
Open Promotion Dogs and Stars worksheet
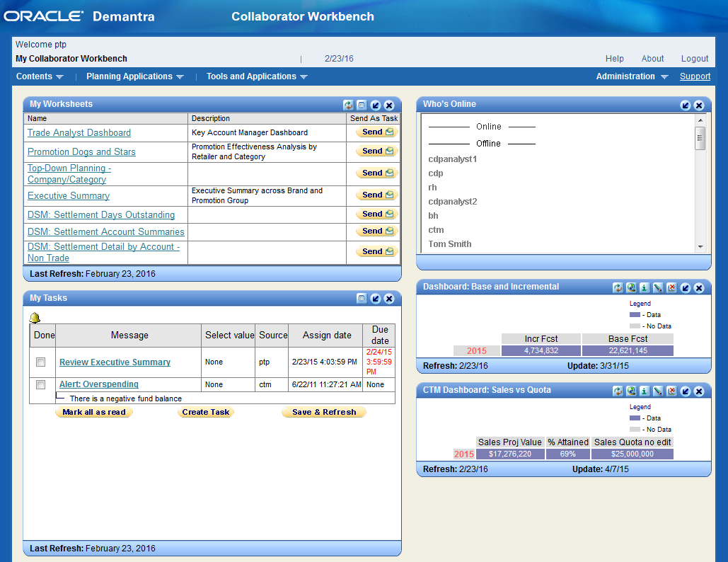coord(81,152)
